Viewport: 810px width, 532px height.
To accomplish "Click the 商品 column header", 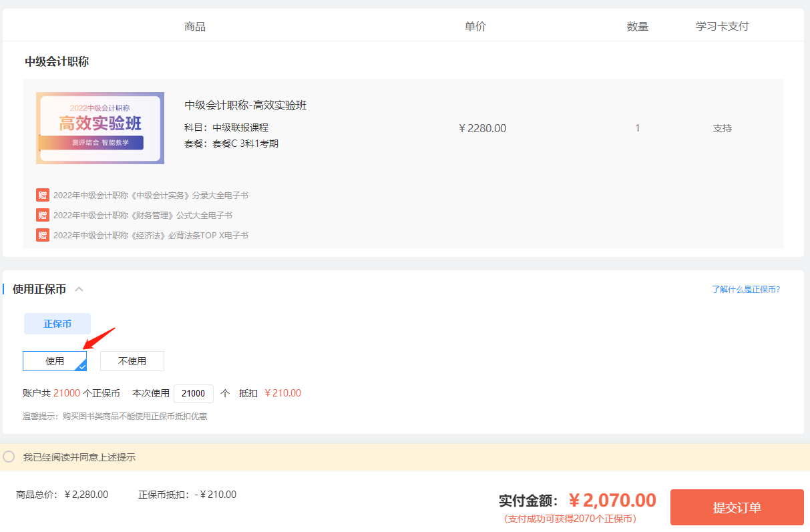I will click(x=194, y=25).
